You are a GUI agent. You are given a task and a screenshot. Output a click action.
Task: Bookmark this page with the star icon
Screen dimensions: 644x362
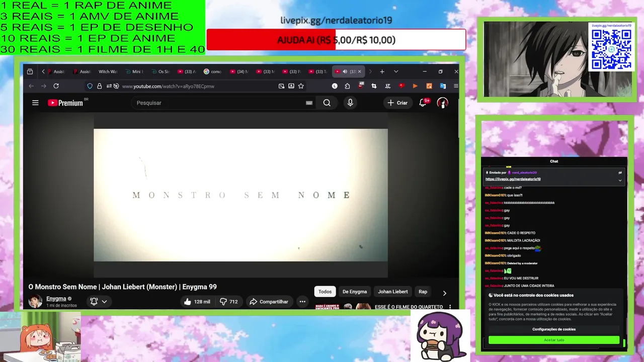301,86
